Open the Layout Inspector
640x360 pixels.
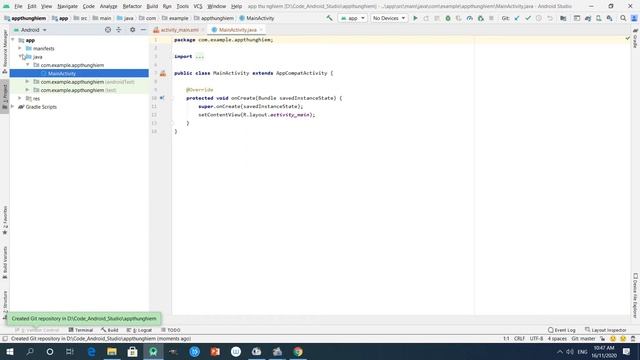click(606, 330)
